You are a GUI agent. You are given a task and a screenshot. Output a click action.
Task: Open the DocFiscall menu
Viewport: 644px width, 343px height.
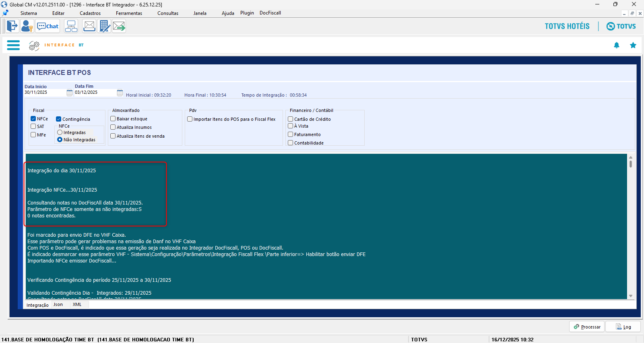[270, 13]
